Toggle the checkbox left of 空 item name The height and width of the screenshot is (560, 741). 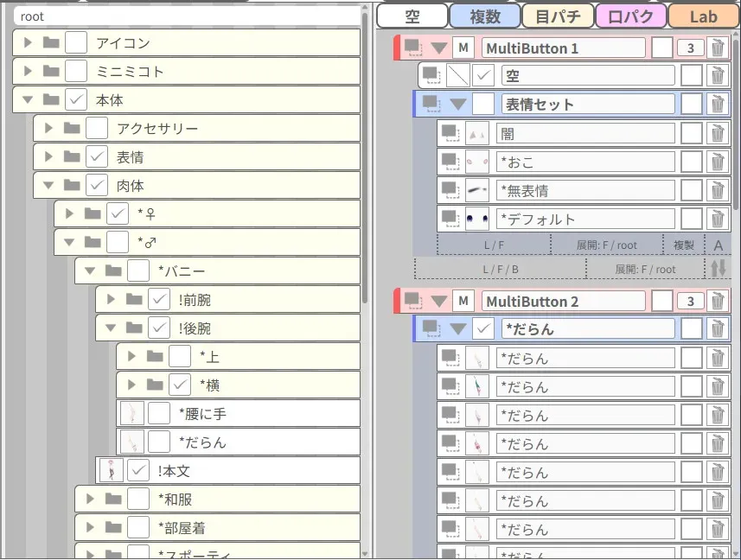(483, 75)
